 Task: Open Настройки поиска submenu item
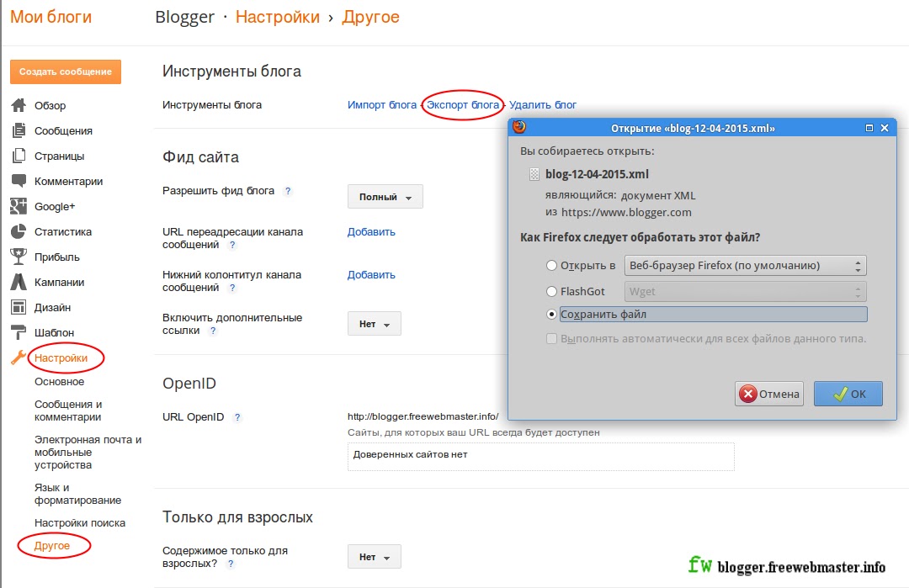point(80,522)
